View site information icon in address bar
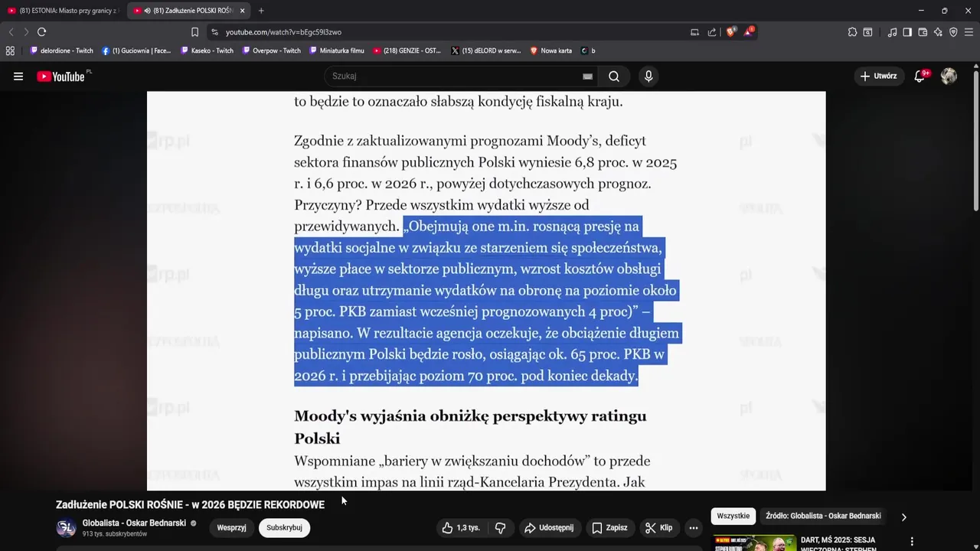The height and width of the screenshot is (551, 980). click(214, 32)
